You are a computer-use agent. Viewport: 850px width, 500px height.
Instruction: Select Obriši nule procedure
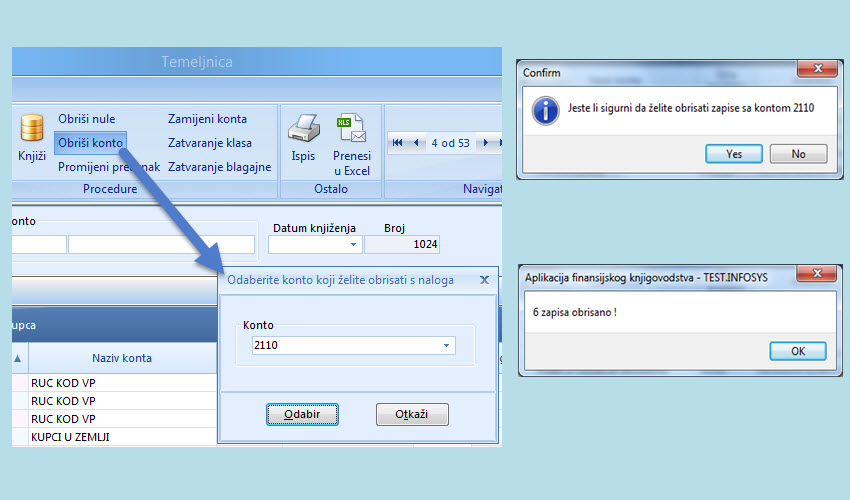point(86,119)
